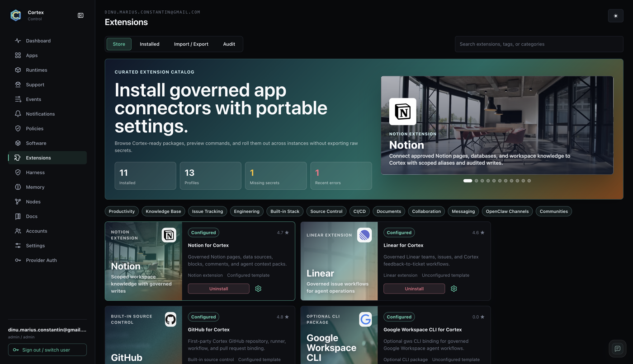Screen dimensions: 633x364
Task: Click the Notion icon on the Notion card
Action: click(169, 235)
